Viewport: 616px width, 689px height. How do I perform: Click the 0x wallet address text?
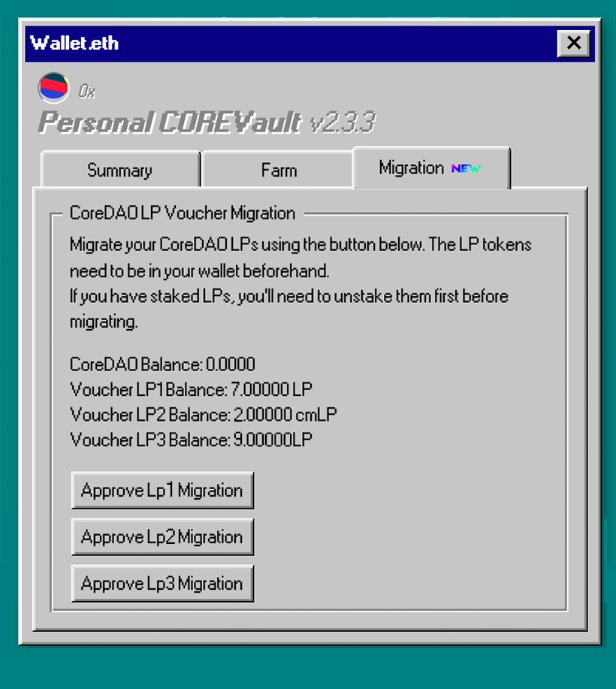coord(86,91)
